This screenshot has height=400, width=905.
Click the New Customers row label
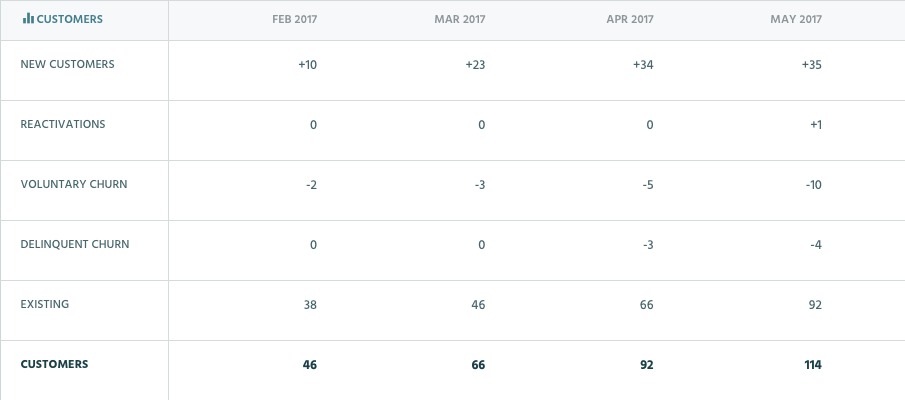[68, 64]
